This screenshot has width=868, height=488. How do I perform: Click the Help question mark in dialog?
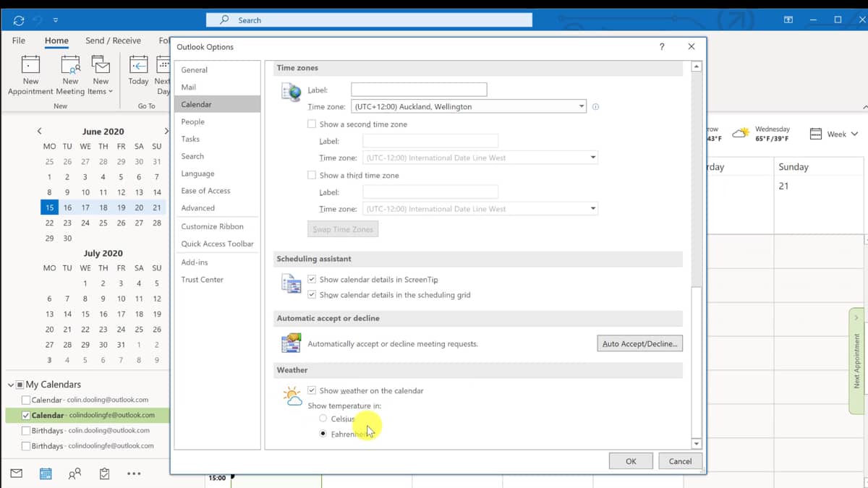[661, 46]
